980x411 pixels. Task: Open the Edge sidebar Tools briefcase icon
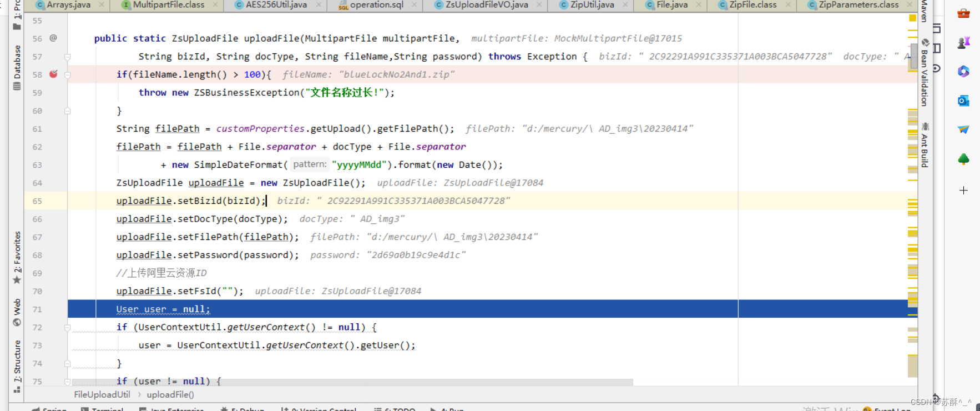tap(963, 13)
